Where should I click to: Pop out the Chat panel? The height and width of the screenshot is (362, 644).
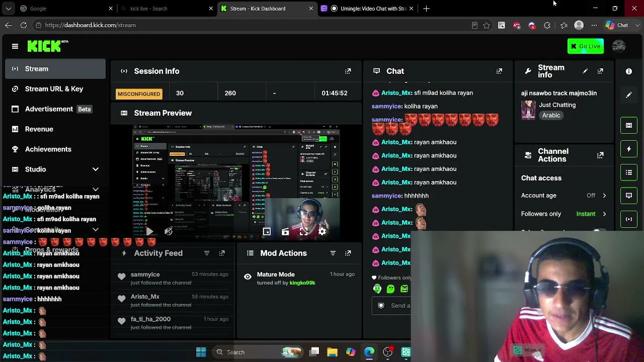(x=499, y=71)
